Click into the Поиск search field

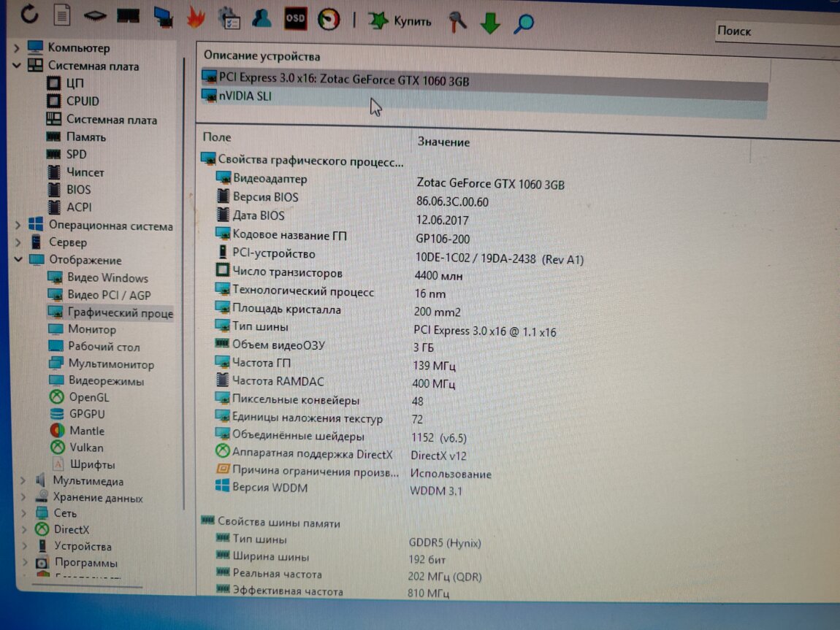pyautogui.click(x=774, y=31)
